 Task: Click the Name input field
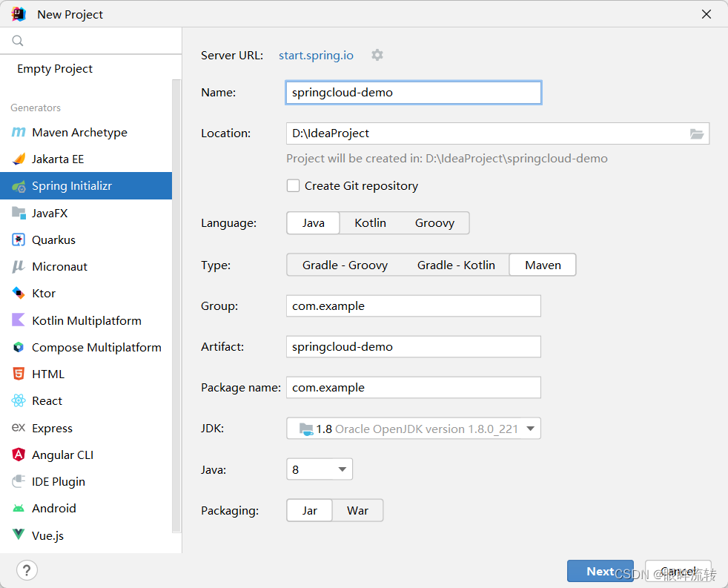coord(414,93)
